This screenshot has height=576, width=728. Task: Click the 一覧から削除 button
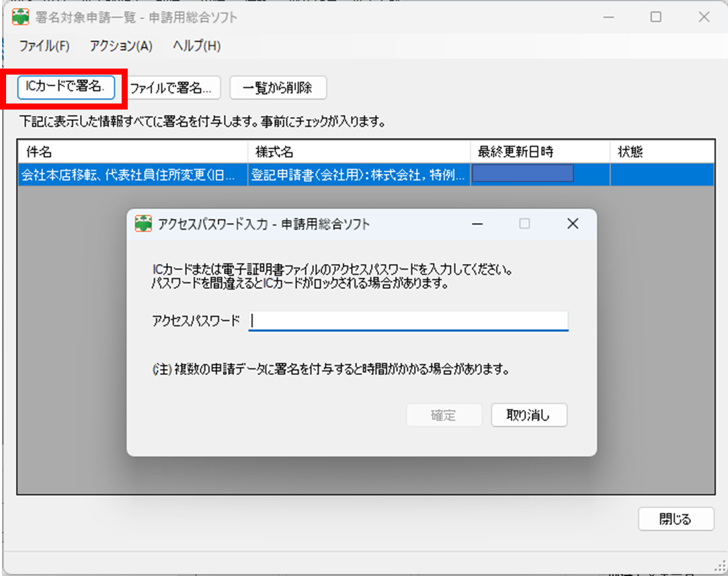click(x=278, y=87)
